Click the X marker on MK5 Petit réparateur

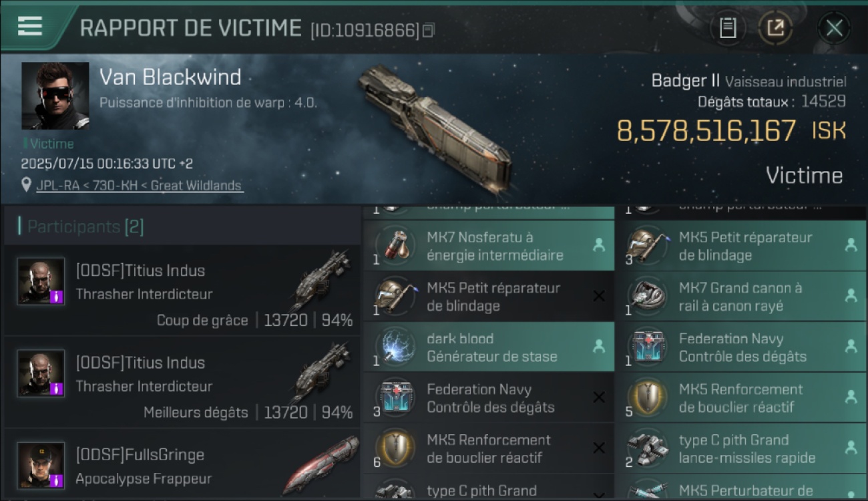599,296
